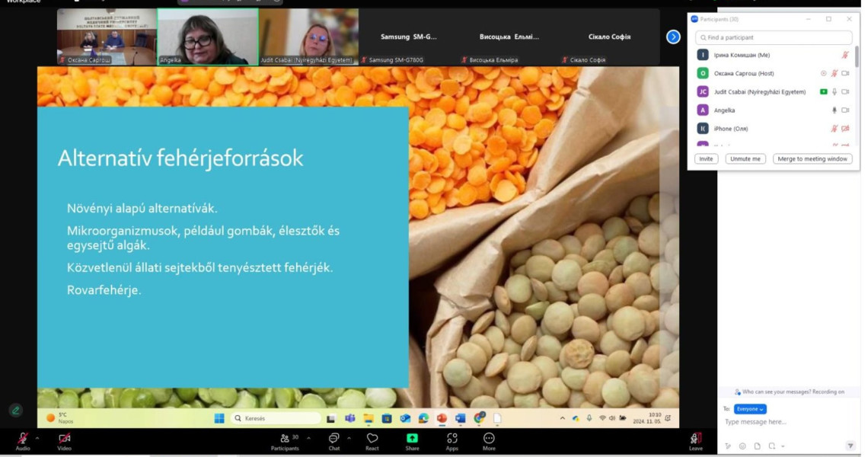Start camera using the Video button
Image resolution: width=868 pixels, height=457 pixels.
(x=64, y=441)
